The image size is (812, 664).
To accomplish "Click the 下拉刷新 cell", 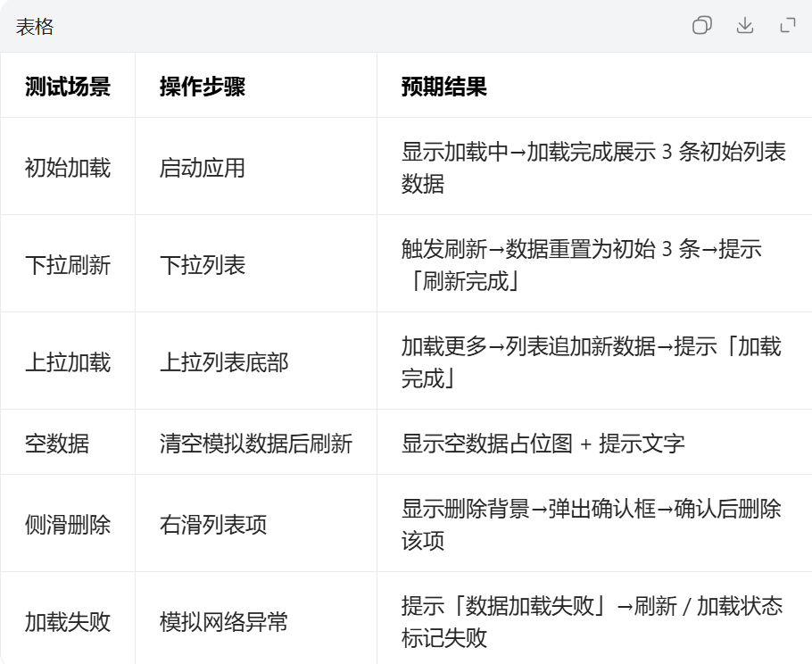I will [x=68, y=264].
